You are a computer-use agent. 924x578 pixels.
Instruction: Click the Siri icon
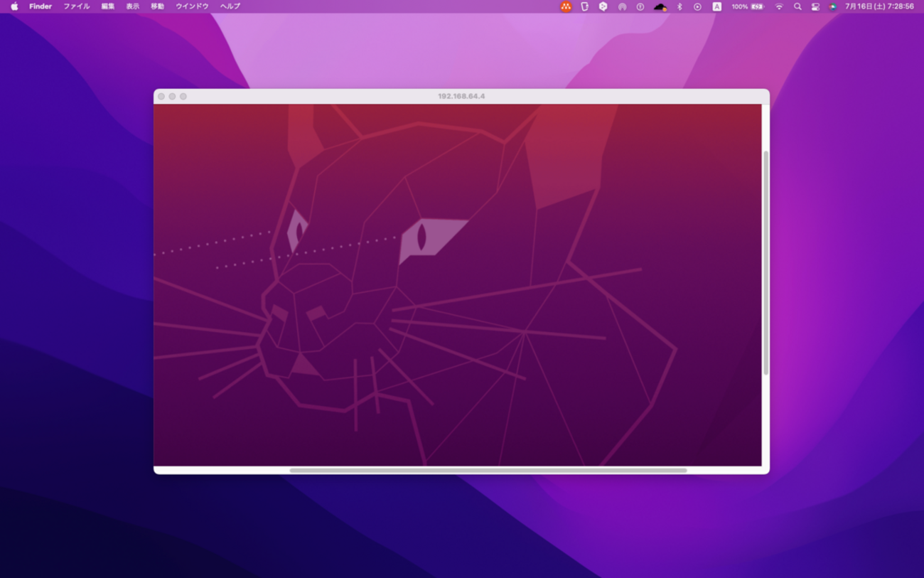point(833,6)
